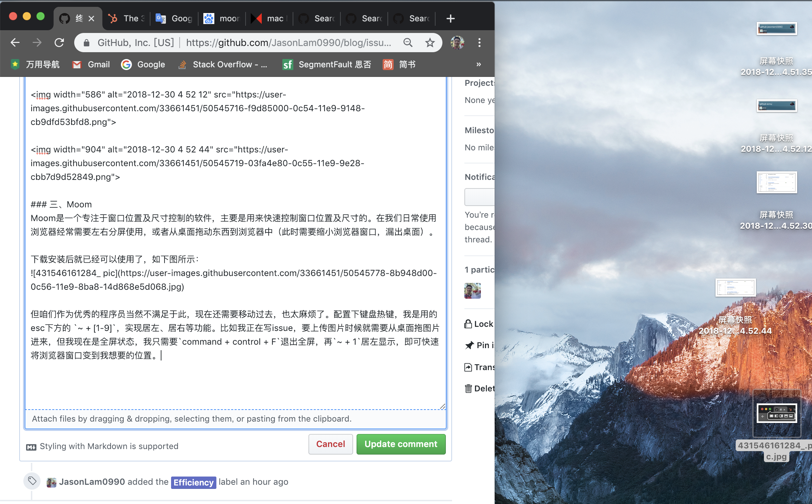Click Cancel to discard comment edits

click(330, 444)
